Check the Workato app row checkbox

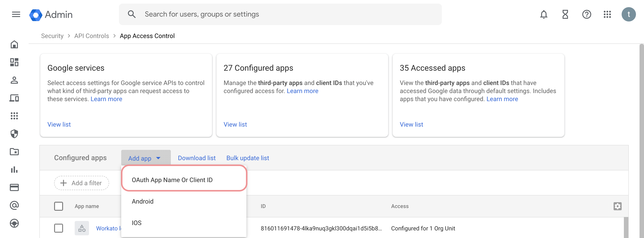[59, 228]
